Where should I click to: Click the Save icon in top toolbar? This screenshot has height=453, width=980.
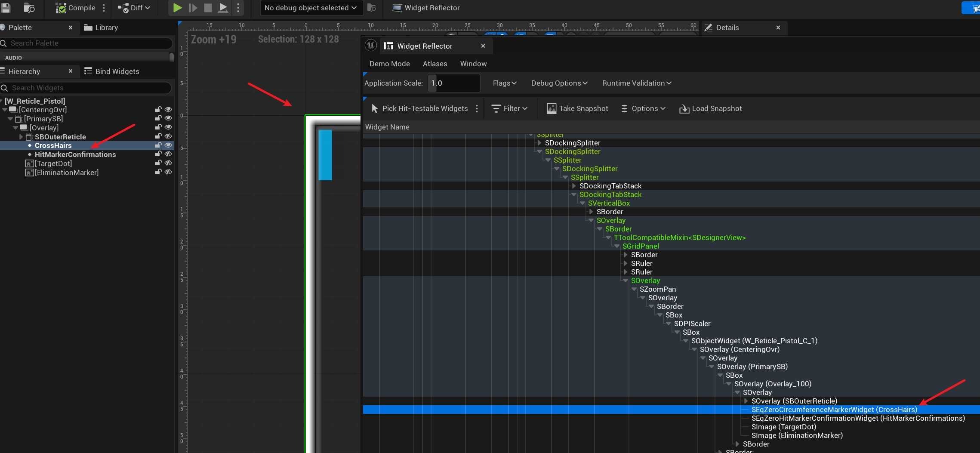[6, 8]
